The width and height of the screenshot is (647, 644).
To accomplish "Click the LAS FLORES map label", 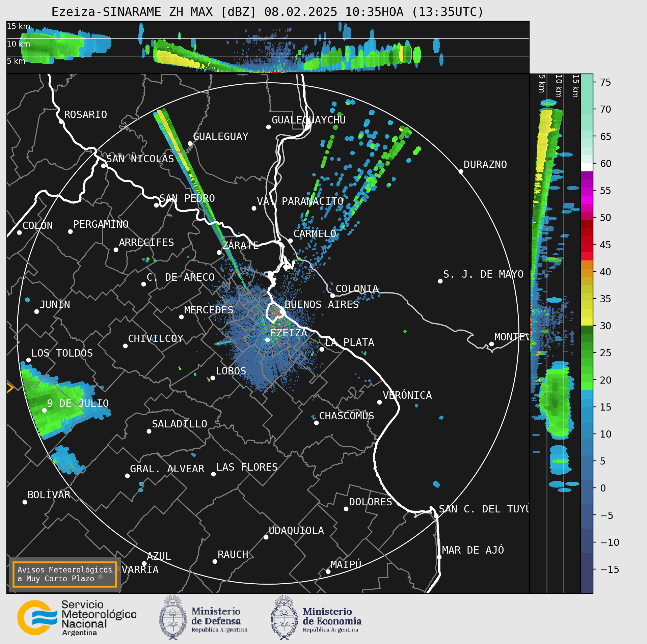I will (247, 467).
